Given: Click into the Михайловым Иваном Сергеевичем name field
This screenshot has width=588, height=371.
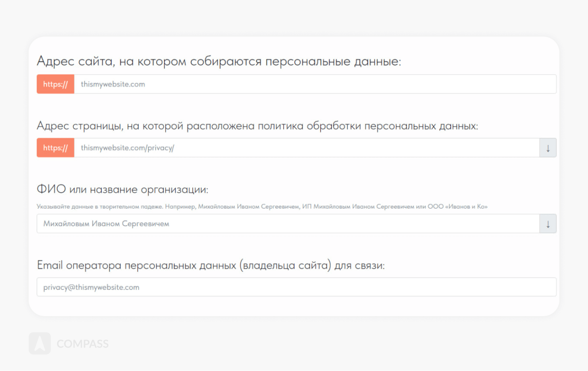Looking at the screenshot, I should [x=288, y=224].
